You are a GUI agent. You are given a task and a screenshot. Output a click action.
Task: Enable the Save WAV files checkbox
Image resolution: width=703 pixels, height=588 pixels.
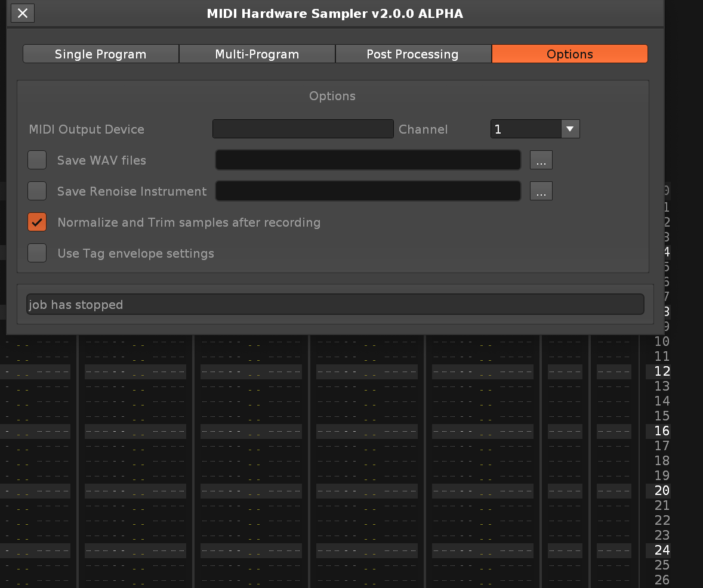37,160
